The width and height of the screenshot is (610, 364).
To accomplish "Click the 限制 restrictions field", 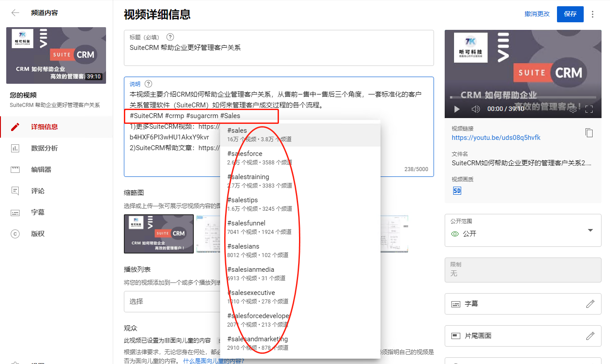I will coord(523,270).
